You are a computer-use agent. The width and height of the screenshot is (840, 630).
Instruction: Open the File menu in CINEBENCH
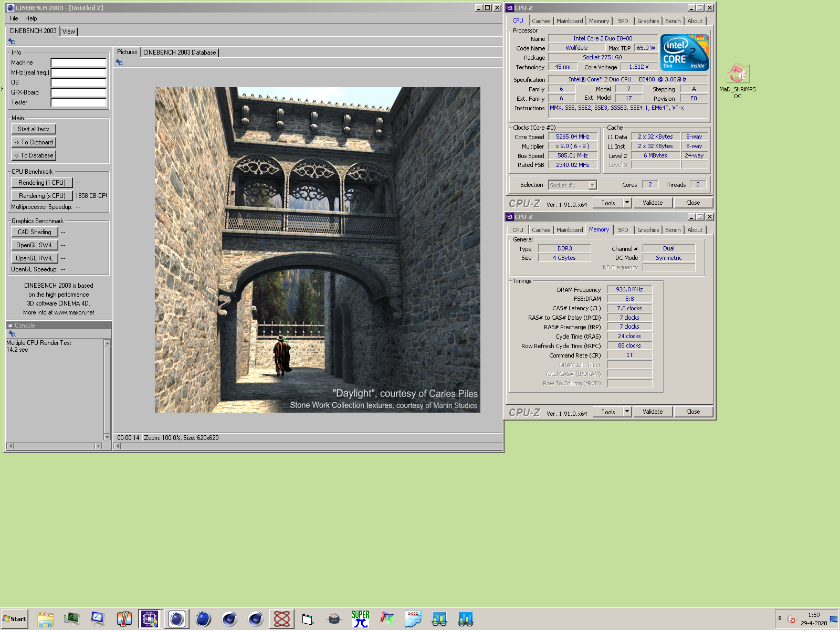pos(14,18)
